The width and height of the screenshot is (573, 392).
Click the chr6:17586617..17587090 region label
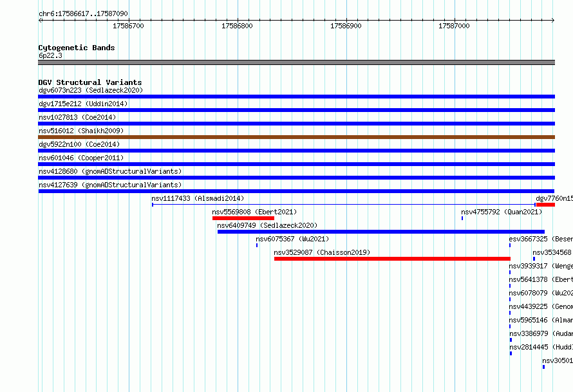(83, 14)
